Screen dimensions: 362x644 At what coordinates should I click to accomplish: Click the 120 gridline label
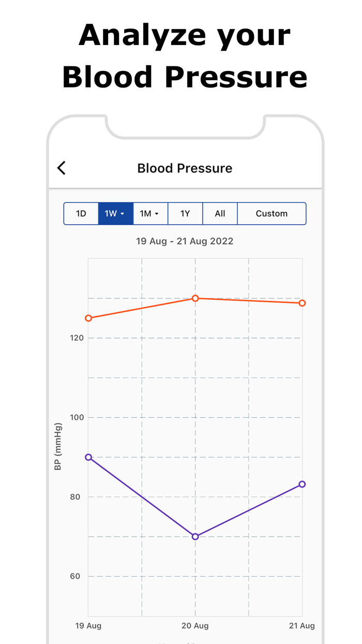coord(78,338)
